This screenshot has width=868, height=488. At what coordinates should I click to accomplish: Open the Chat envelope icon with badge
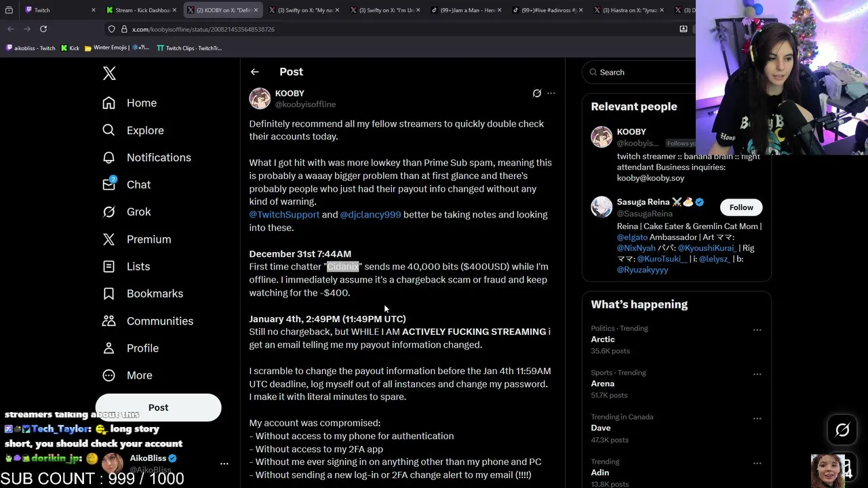tap(108, 184)
